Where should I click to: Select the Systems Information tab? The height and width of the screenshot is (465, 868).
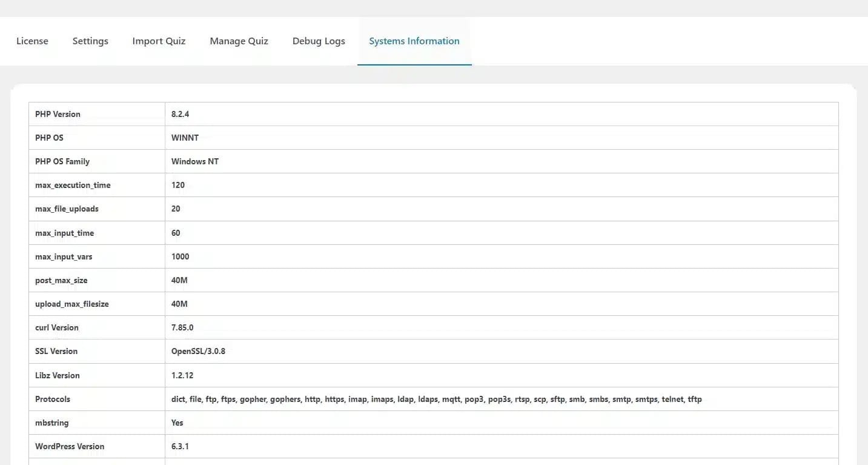(x=414, y=41)
